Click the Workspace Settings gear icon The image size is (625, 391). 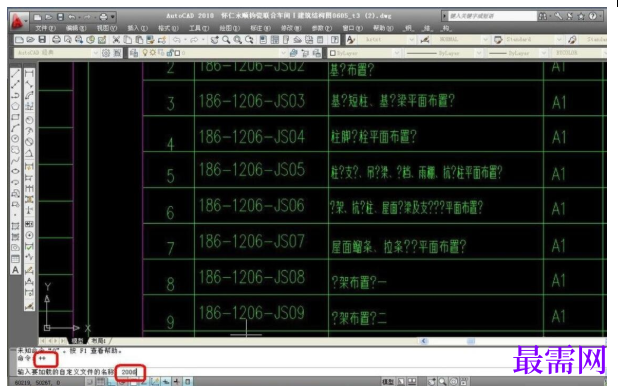pos(106,53)
